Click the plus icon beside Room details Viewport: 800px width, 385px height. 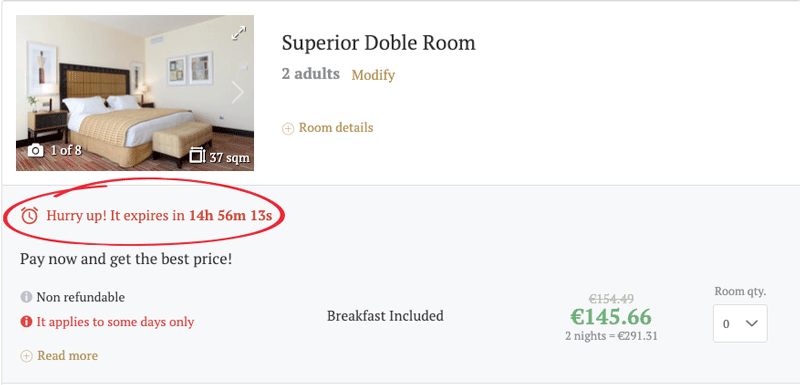coord(288,129)
